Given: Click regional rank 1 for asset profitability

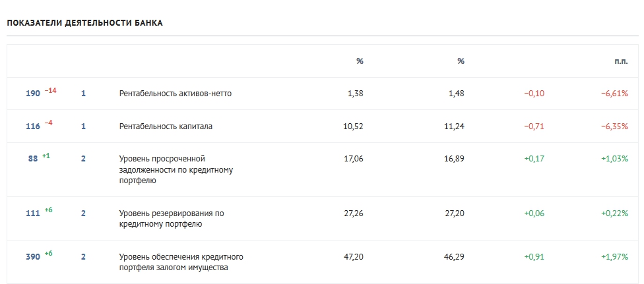Looking at the screenshot, I should click(x=83, y=94).
